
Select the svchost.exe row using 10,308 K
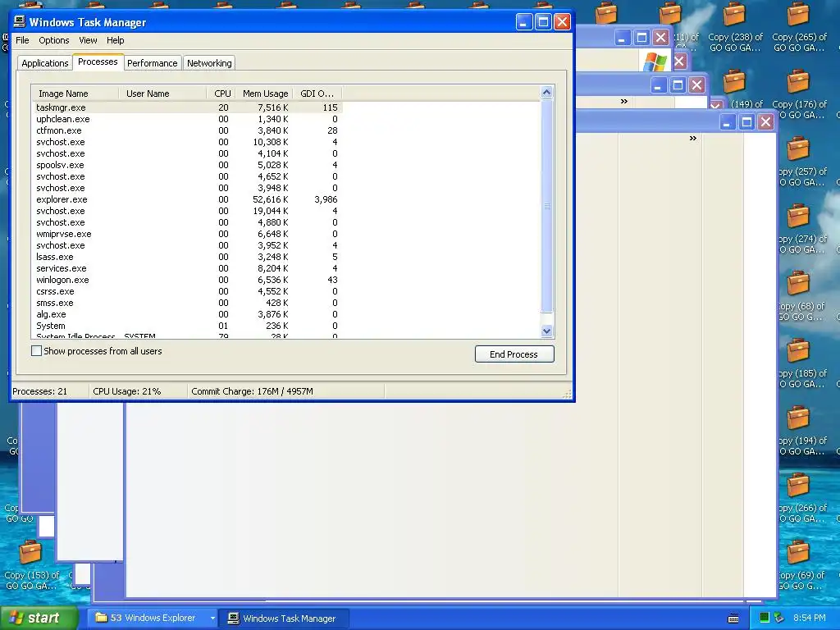point(187,142)
